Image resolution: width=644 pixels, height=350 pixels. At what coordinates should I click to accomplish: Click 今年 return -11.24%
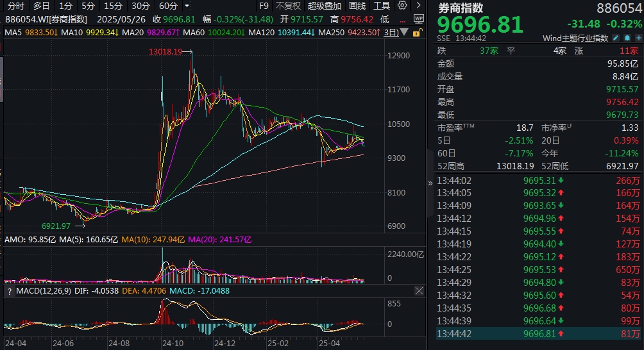tap(622, 153)
